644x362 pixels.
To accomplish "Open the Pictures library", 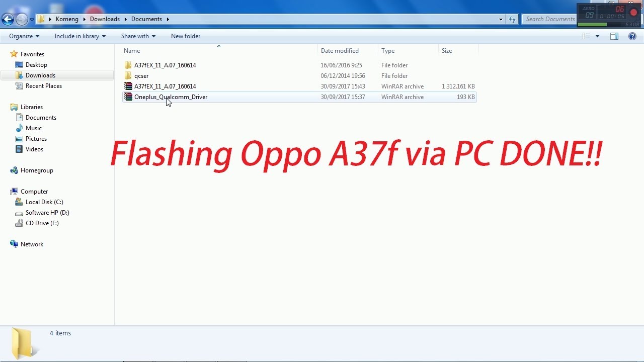I will 36,139.
